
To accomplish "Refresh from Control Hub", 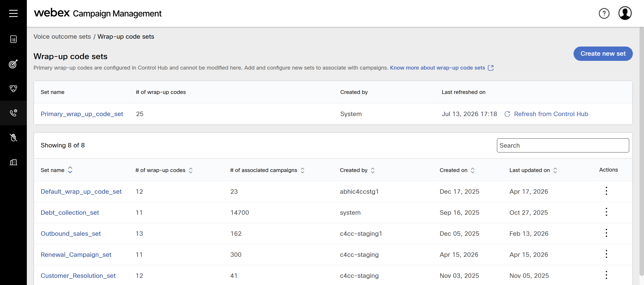I will click(546, 114).
